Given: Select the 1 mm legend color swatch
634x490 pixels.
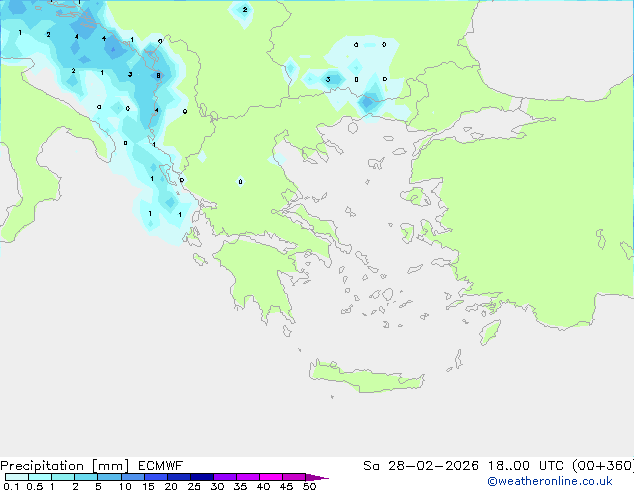Looking at the screenshot, I should (63, 477).
